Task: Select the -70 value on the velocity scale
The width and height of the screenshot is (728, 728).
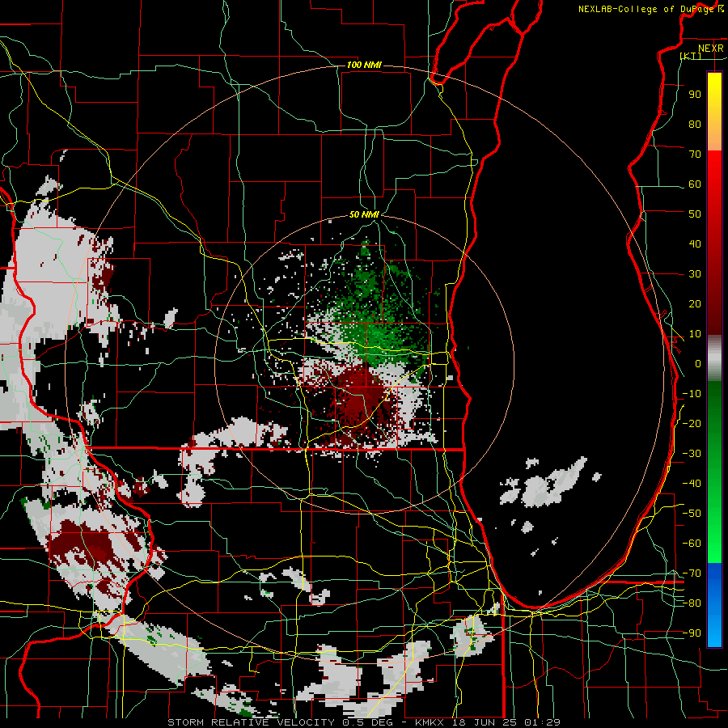Action: tap(692, 574)
